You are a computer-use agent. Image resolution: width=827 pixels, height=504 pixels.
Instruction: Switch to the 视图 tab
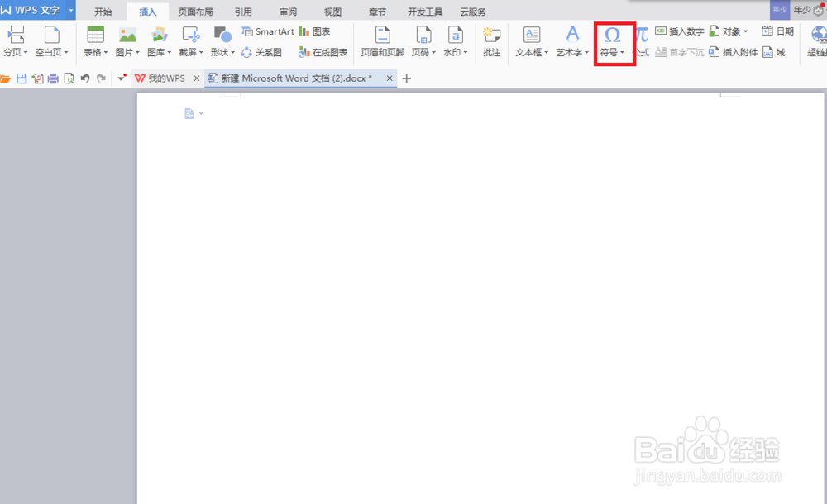coord(332,12)
